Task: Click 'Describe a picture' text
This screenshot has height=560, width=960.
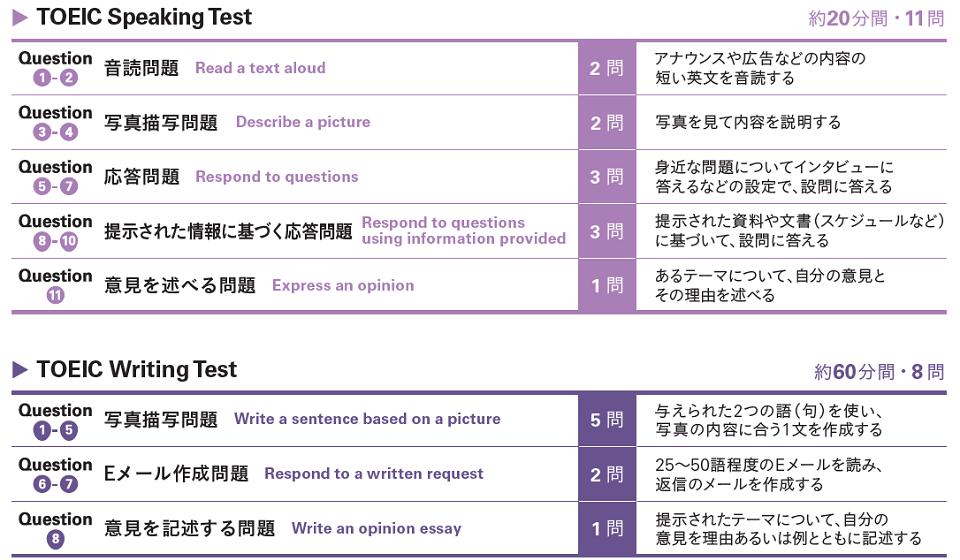Action: [303, 122]
